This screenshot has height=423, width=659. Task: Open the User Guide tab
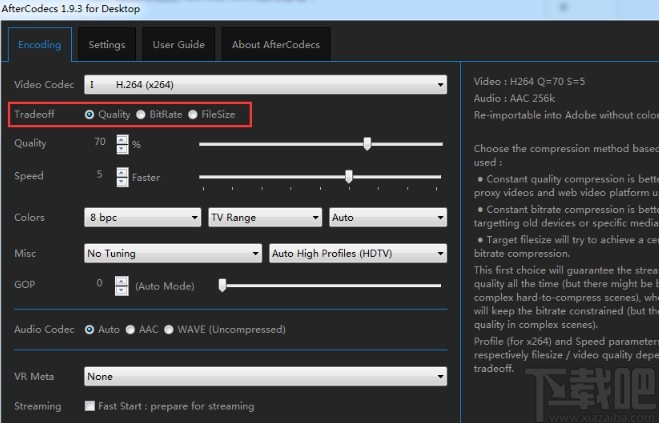tap(178, 45)
